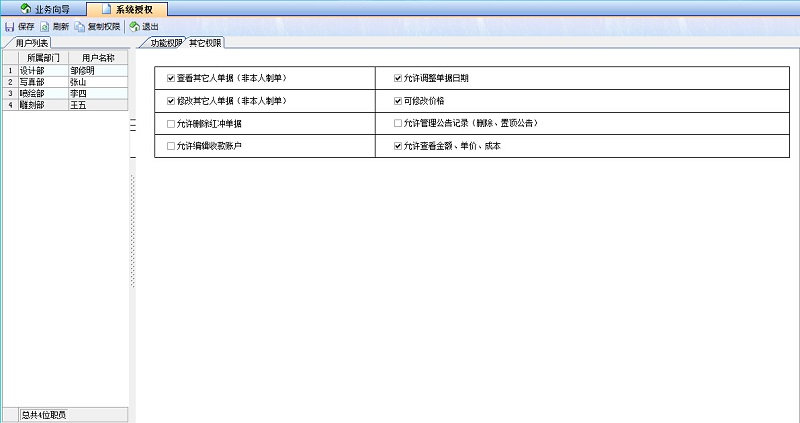Enable 允许删除红冲单据 checkbox

click(x=171, y=124)
